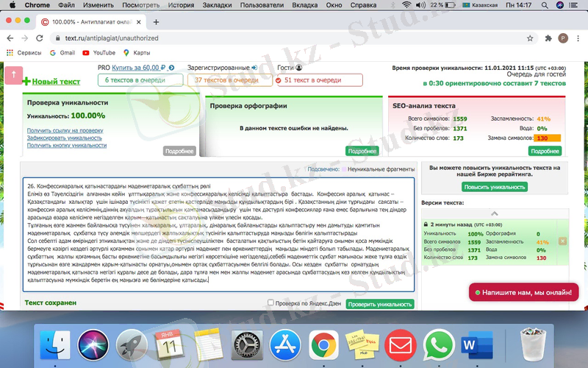The height and width of the screenshot is (368, 588).
Task: Enable 'Проверка по Яндекс.Дзен' checkbox
Action: click(x=271, y=302)
